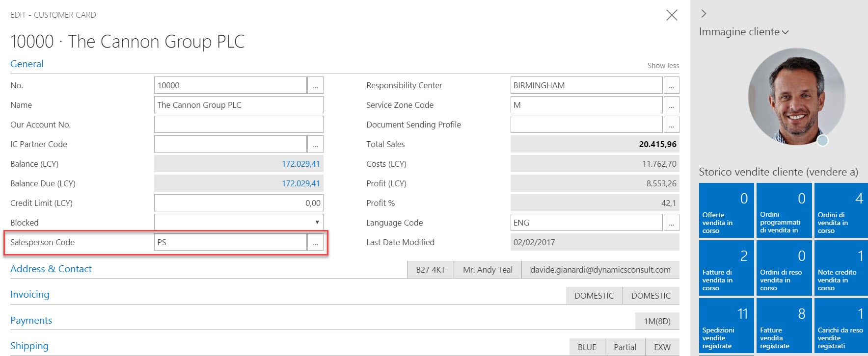
Task: Open Offerte vendita in corso tile
Action: coord(726,210)
